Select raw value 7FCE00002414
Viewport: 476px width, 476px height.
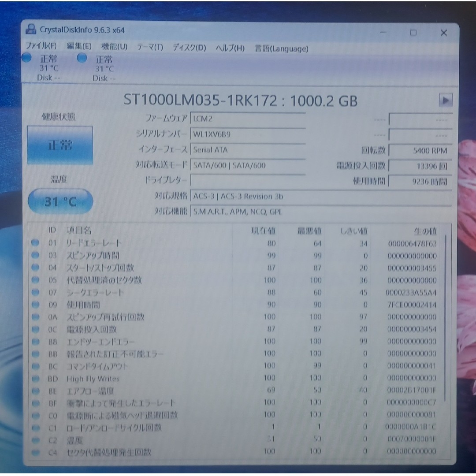pyautogui.click(x=412, y=305)
